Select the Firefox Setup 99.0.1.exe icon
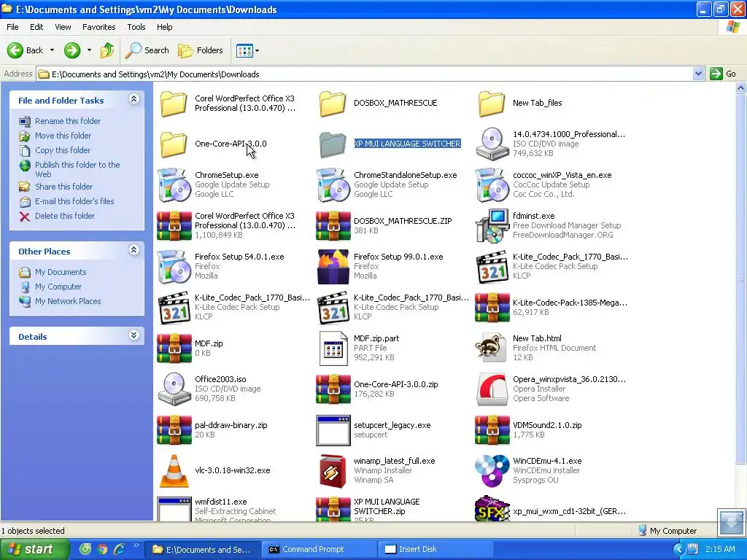747x560 pixels. click(333, 267)
